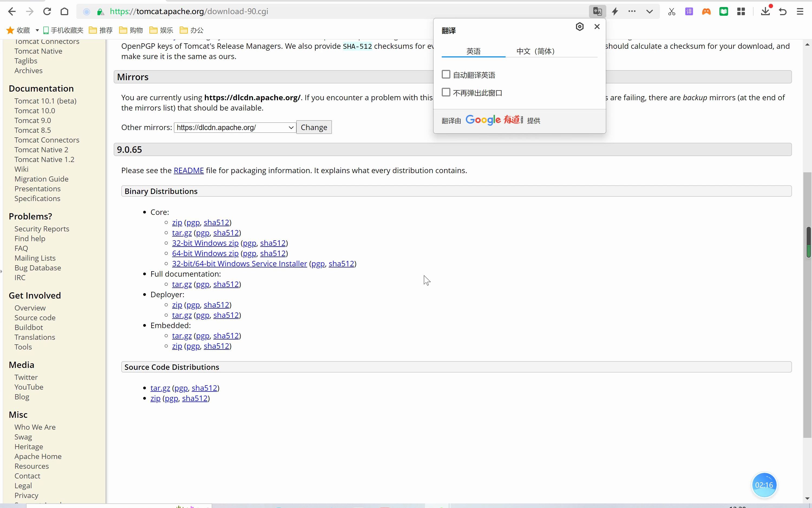This screenshot has width=812, height=508.
Task: Click the green site security lock icon
Action: pos(100,12)
